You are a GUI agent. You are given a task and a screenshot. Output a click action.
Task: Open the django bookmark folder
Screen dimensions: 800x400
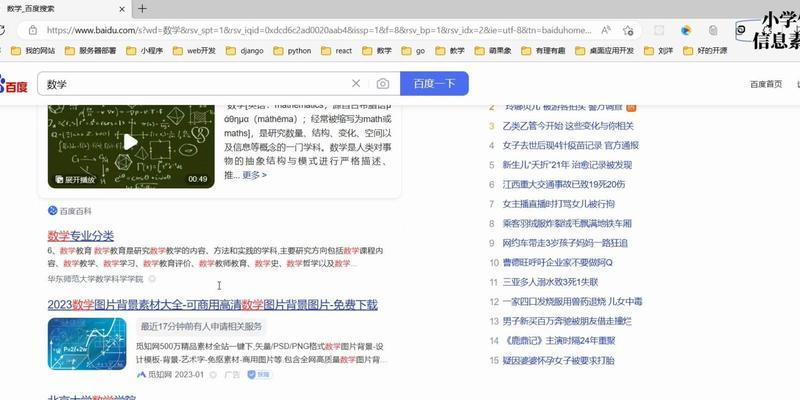[245, 51]
